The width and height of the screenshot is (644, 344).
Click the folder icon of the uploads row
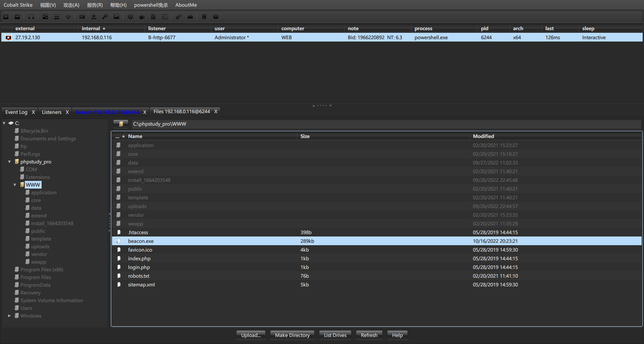click(x=118, y=206)
